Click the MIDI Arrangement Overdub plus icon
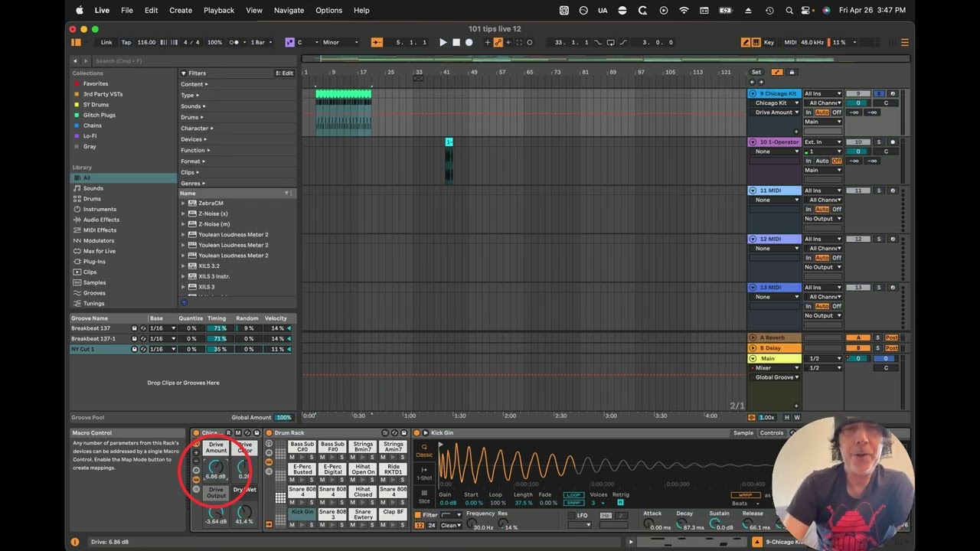The width and height of the screenshot is (980, 551). click(488, 42)
